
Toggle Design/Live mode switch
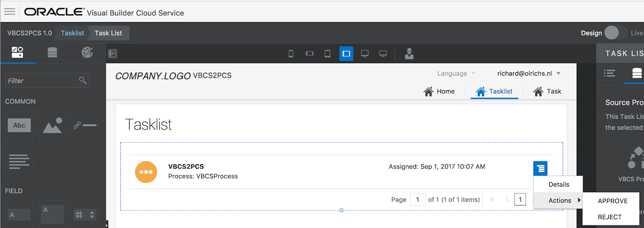coord(615,33)
